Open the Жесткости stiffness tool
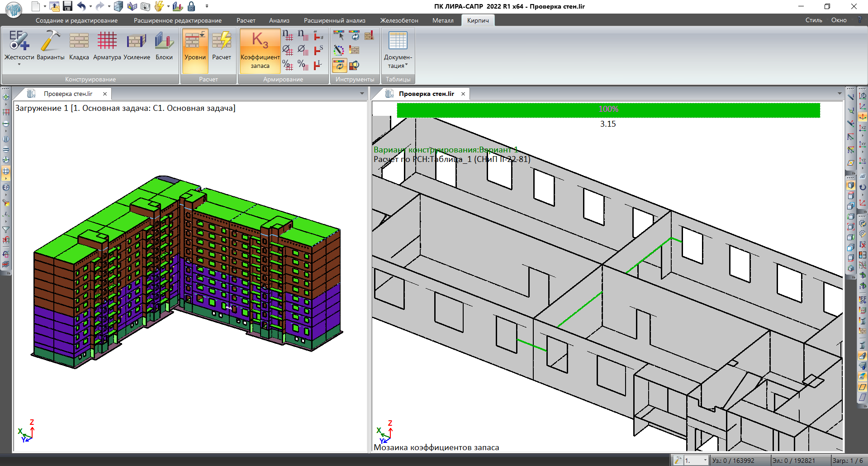The height and width of the screenshot is (466, 868). 19,45
